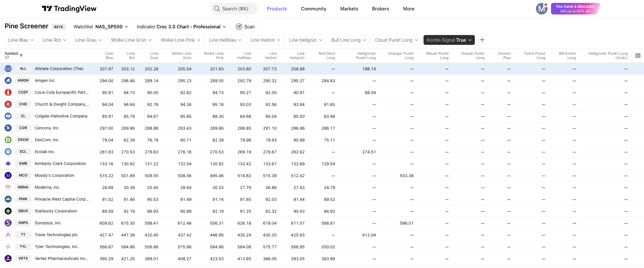
Task: Select the VRTX ticker symbol
Action: 23,258
